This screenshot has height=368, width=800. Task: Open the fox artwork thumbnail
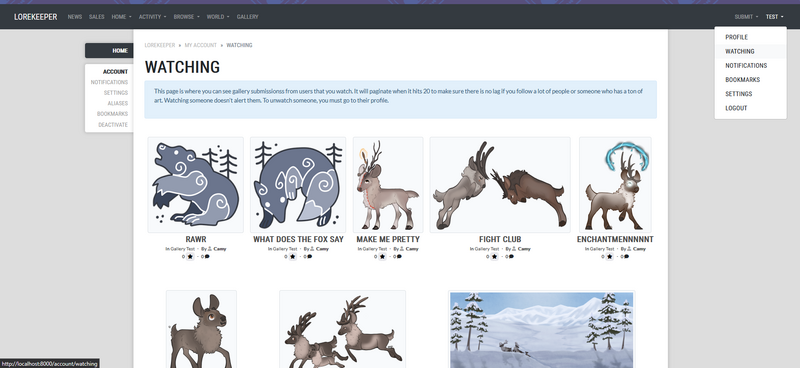(x=298, y=185)
